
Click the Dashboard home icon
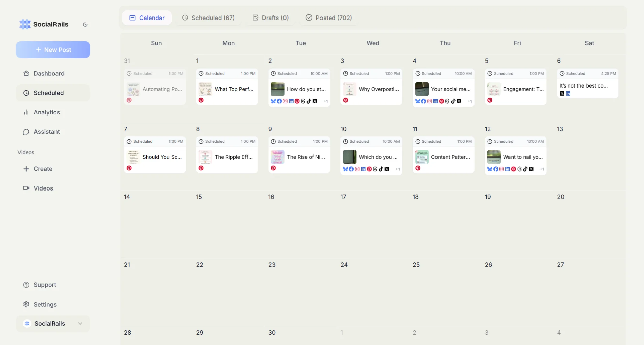coord(26,73)
